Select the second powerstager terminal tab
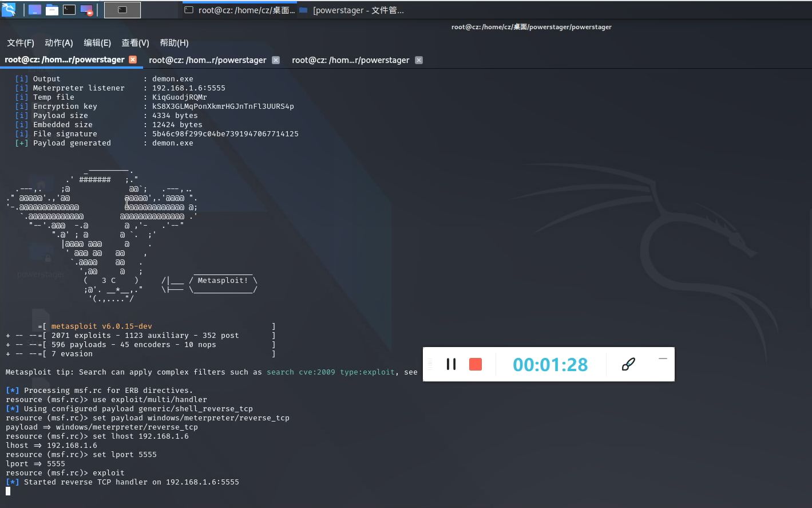Screen dimensions: 812x508 [x=208, y=60]
